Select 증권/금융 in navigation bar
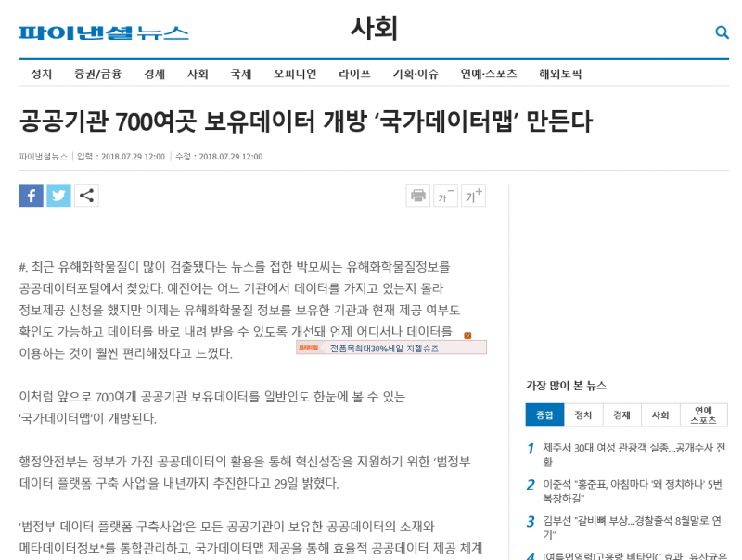This screenshot has height=560, width=742. click(97, 74)
